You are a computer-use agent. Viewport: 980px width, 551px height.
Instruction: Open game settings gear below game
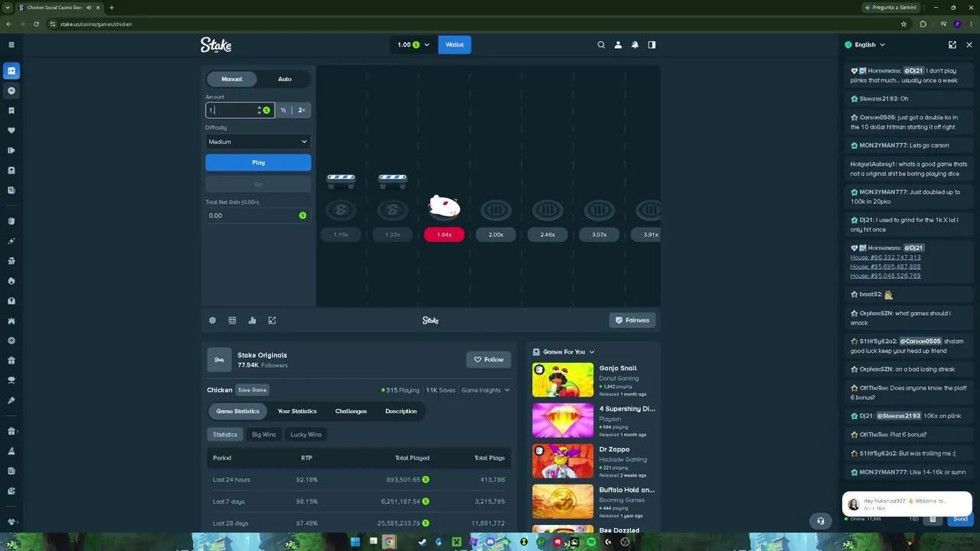point(212,320)
